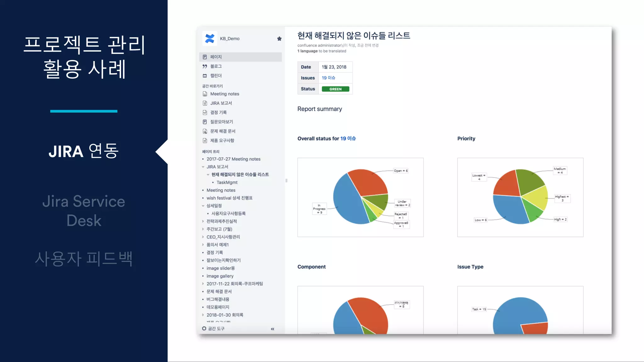This screenshot has width=644, height=362.
Task: Click 'Task = 15' chart label
Action: click(x=479, y=309)
